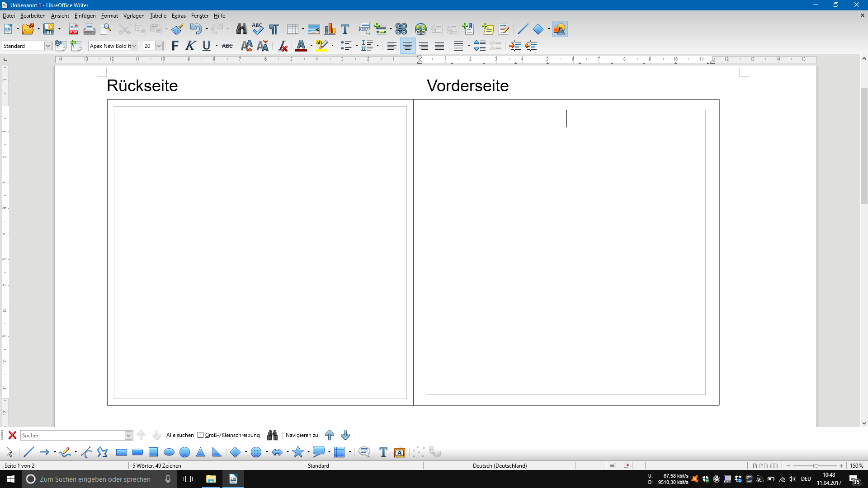The width and height of the screenshot is (868, 488).
Task: Toggle centered paragraph alignment
Action: (x=408, y=46)
